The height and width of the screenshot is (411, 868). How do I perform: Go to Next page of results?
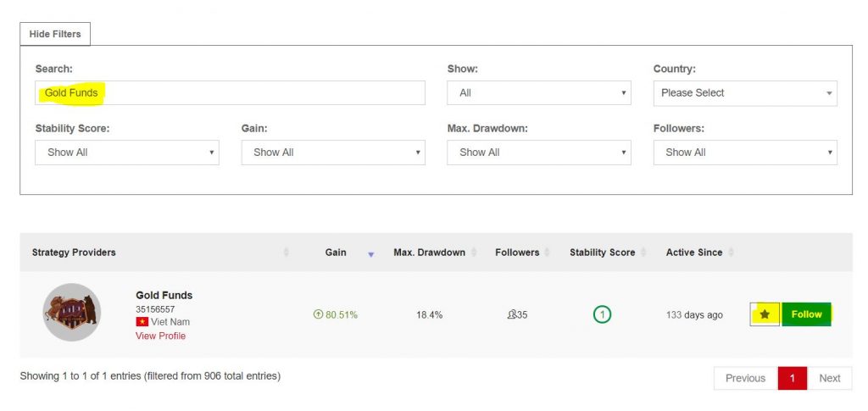(x=829, y=378)
